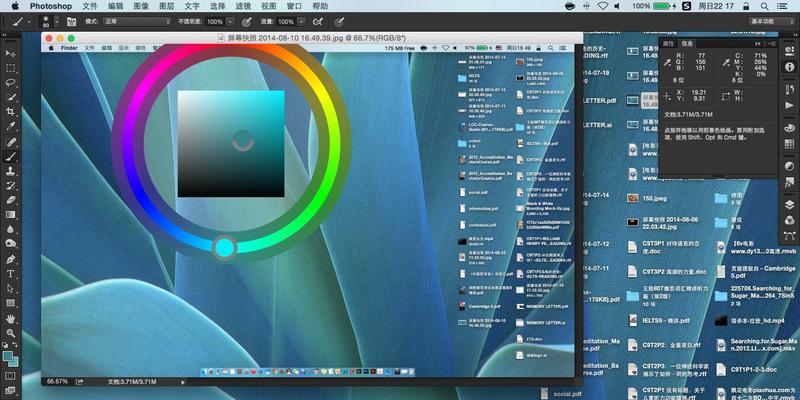Expand the opacity slider dropdown arrow

pos(231,22)
